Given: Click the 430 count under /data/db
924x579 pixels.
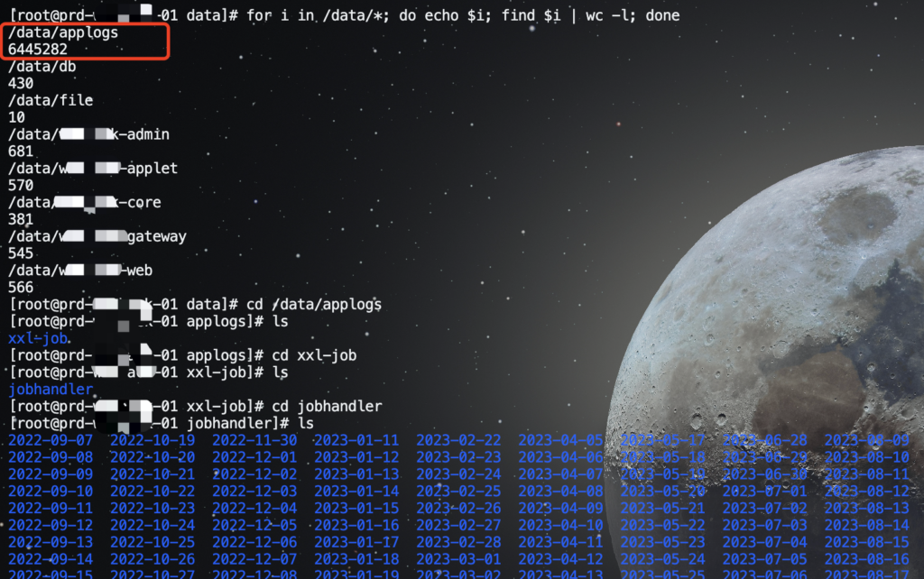Looking at the screenshot, I should tap(21, 84).
